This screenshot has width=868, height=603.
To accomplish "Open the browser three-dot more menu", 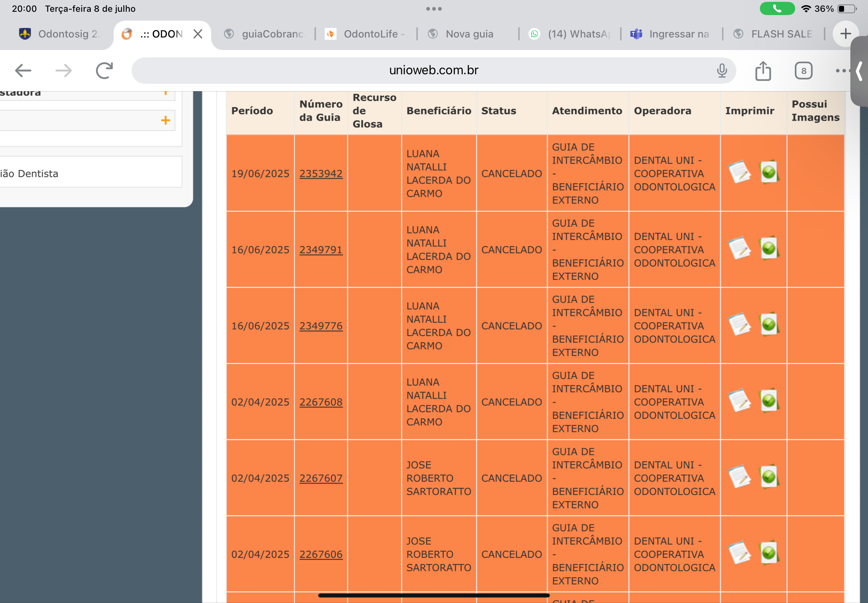I will pos(842,71).
